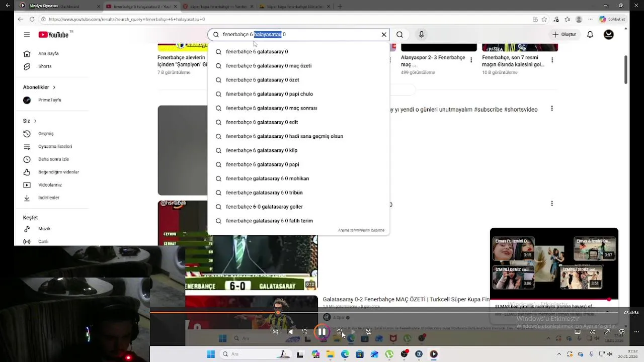Select suggestion 'hadi sana geçmiş olsun'

(298, 136)
